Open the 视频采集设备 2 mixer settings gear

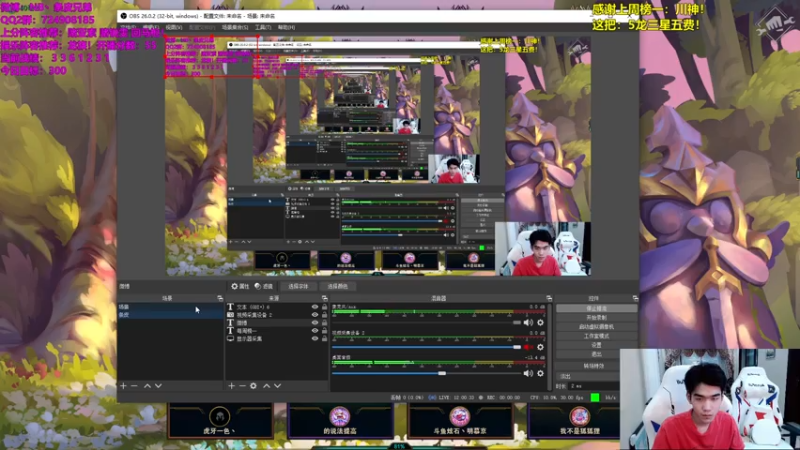click(540, 347)
